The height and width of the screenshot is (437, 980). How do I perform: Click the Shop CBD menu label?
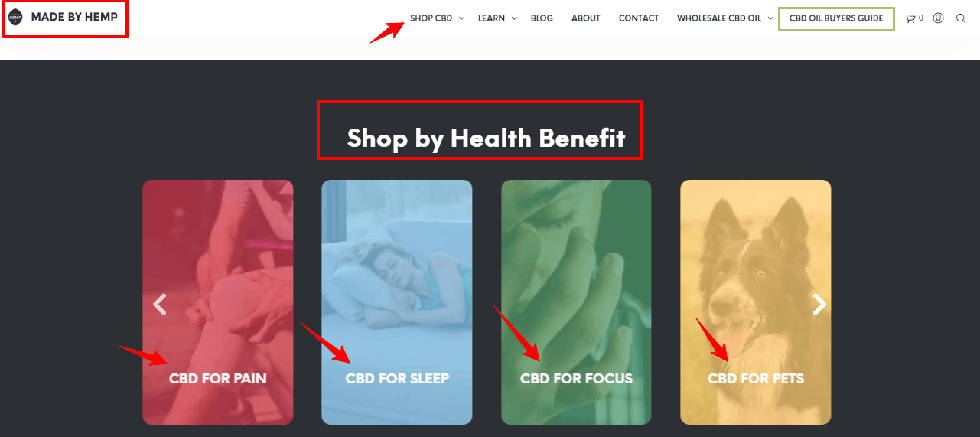[431, 18]
